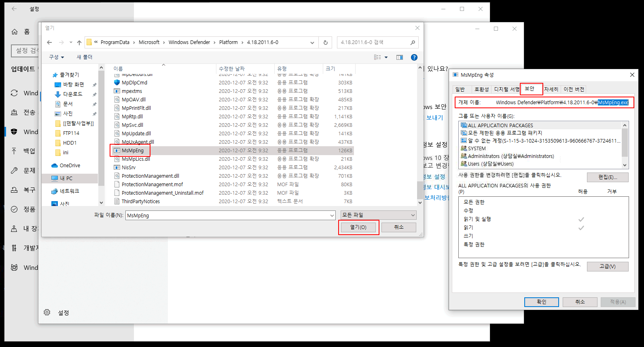Click 취소 in the Open dialog

point(399,227)
